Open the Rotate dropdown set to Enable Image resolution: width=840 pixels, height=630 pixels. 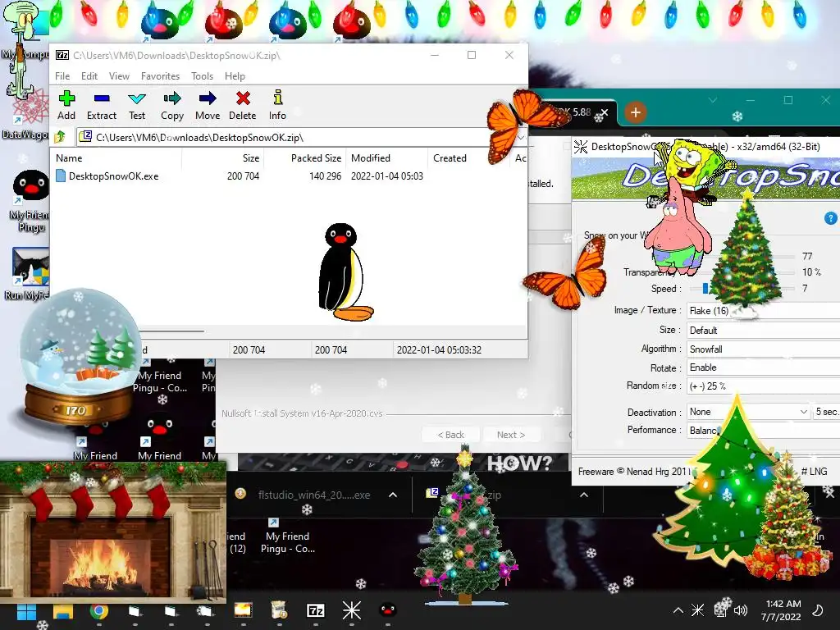pos(764,367)
